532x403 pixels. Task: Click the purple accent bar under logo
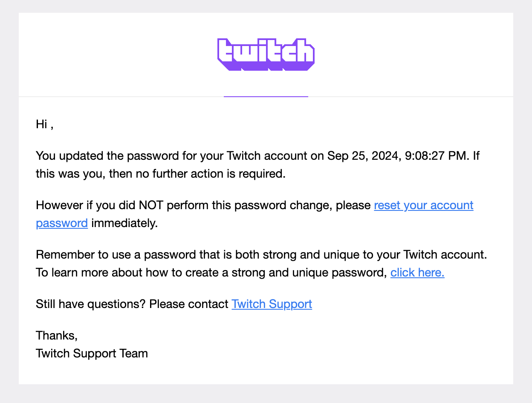pos(266,97)
